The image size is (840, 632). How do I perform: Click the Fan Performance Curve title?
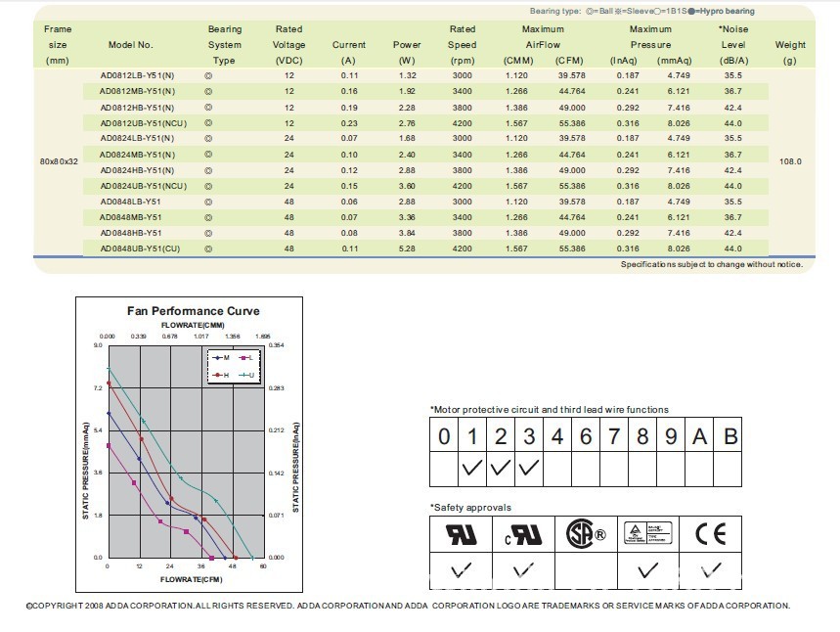[194, 311]
